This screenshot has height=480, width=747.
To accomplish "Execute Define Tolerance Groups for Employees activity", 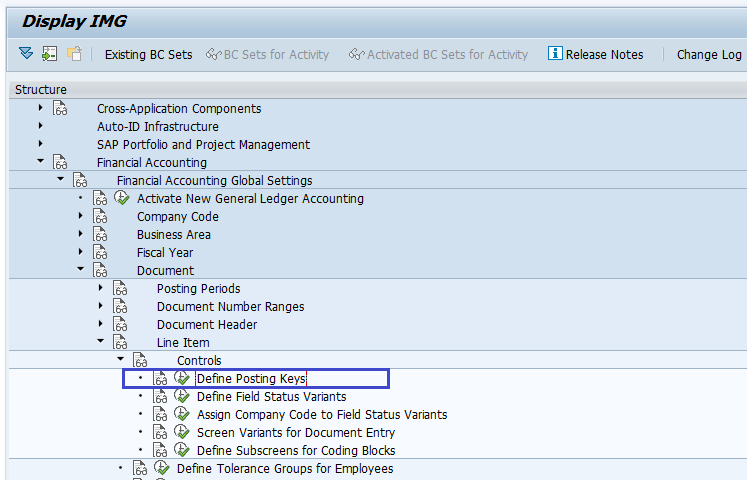I will [162, 468].
